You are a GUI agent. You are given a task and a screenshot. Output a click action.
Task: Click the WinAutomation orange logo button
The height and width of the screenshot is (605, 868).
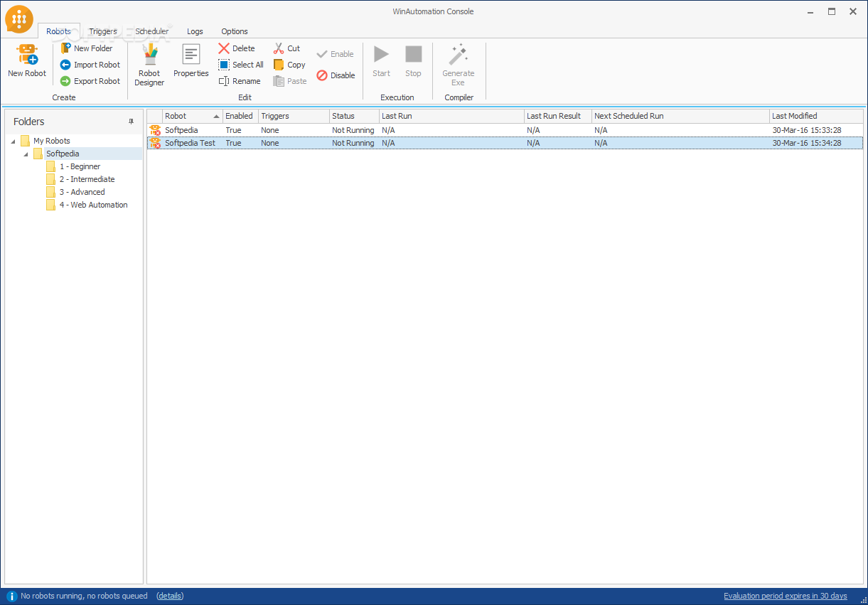tap(19, 19)
